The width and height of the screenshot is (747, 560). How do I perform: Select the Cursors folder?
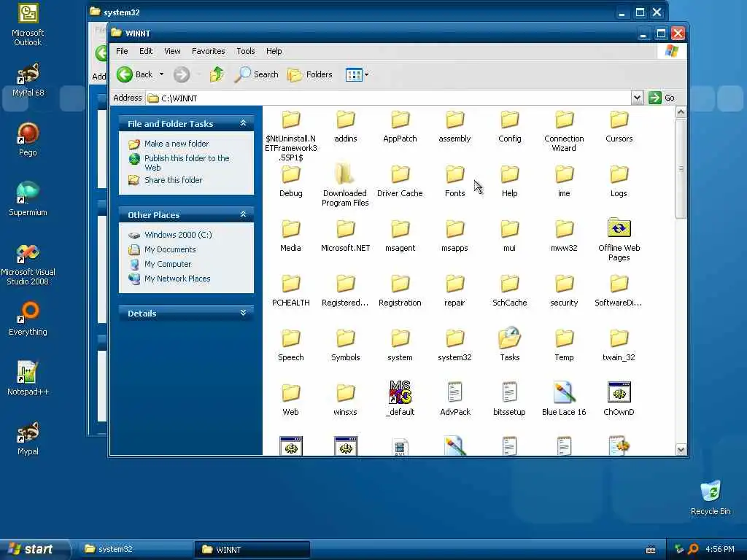pyautogui.click(x=619, y=127)
